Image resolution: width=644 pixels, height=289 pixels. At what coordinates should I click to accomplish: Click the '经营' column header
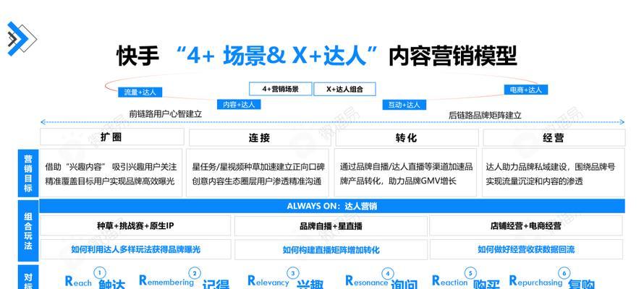554,138
